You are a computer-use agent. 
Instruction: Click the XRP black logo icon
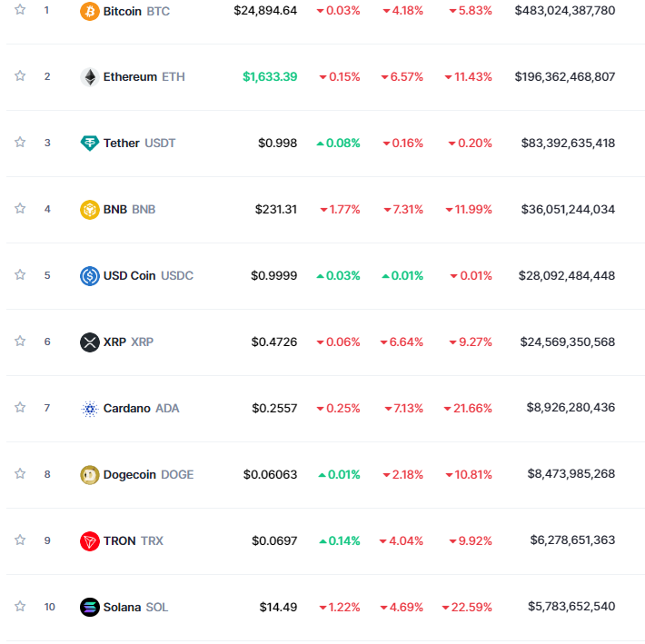tap(89, 342)
